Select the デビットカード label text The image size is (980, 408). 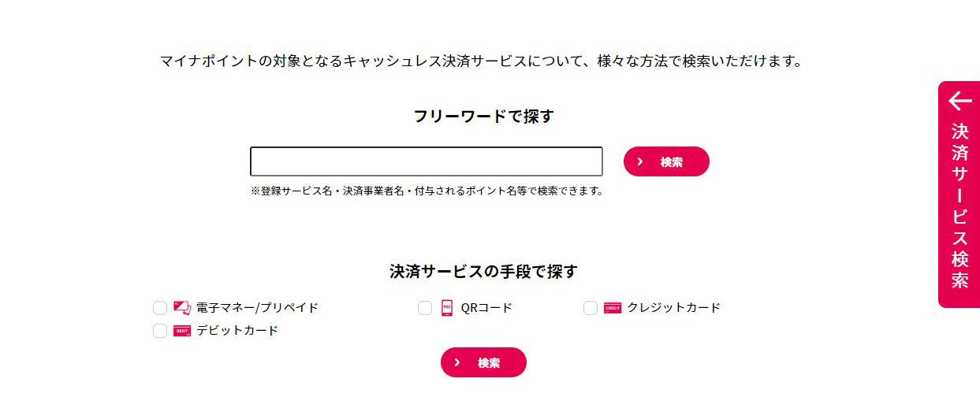click(x=237, y=331)
